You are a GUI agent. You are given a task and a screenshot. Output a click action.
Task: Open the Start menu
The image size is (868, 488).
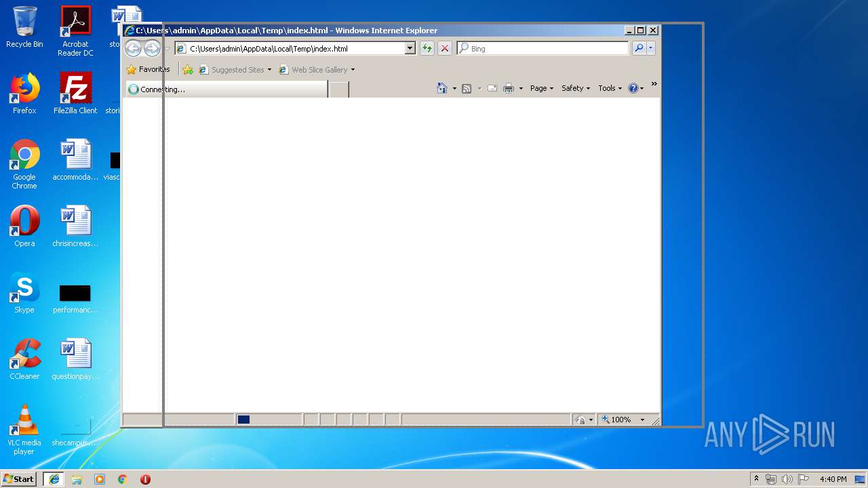pyautogui.click(x=19, y=479)
